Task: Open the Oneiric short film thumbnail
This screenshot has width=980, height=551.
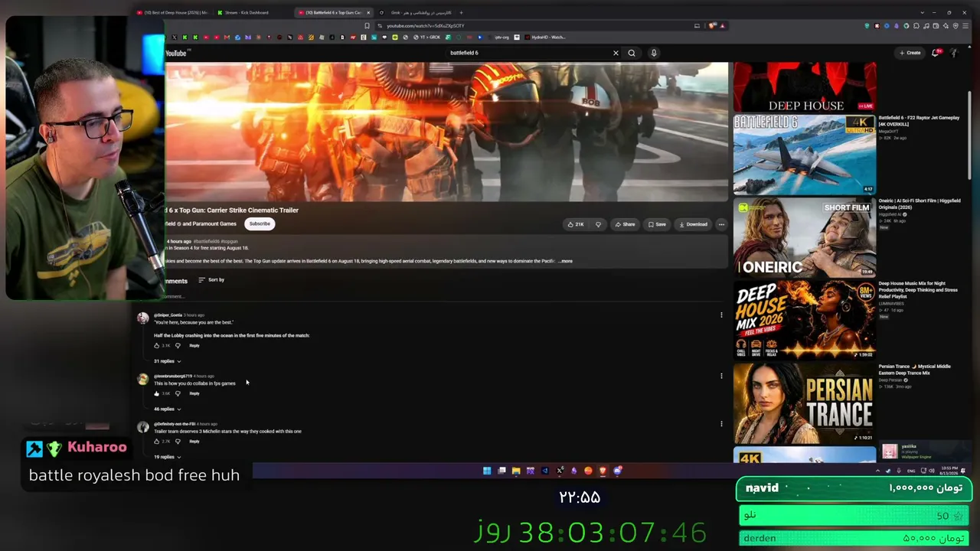Action: point(805,237)
